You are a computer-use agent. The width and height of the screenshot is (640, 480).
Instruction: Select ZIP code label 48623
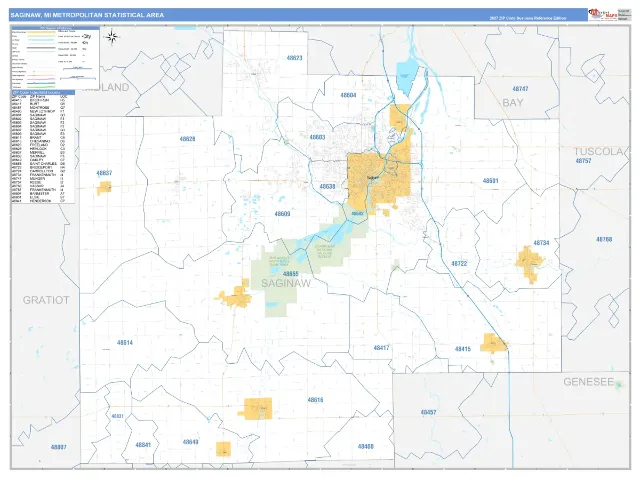pyautogui.click(x=294, y=58)
